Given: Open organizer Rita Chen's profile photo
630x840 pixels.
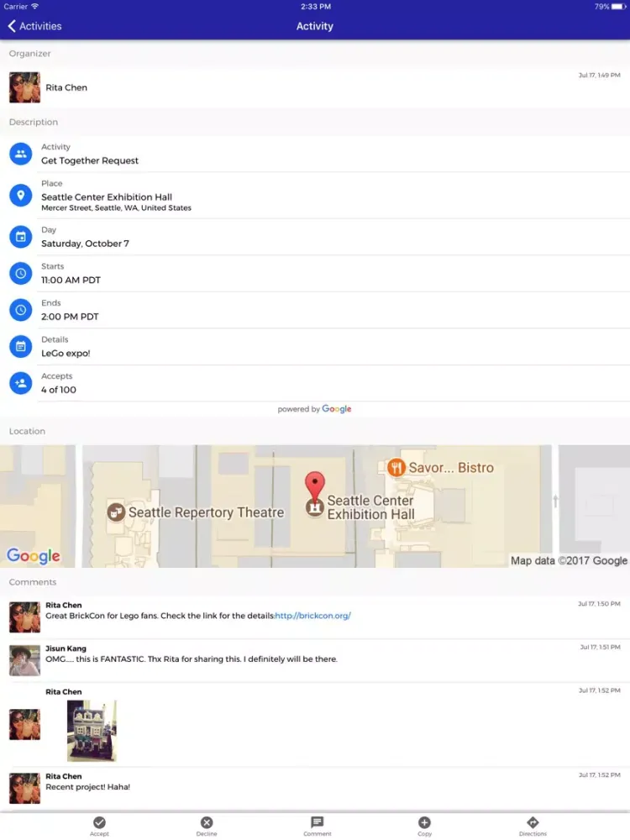Looking at the screenshot, I should click(x=24, y=87).
